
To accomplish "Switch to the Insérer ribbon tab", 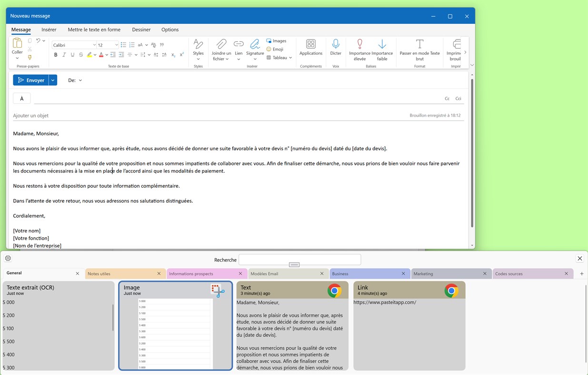I will (x=49, y=30).
